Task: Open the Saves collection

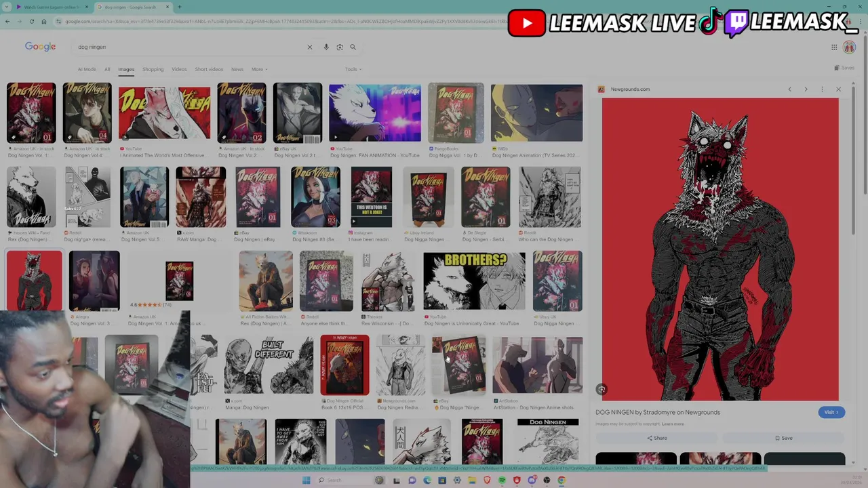Action: pos(844,68)
